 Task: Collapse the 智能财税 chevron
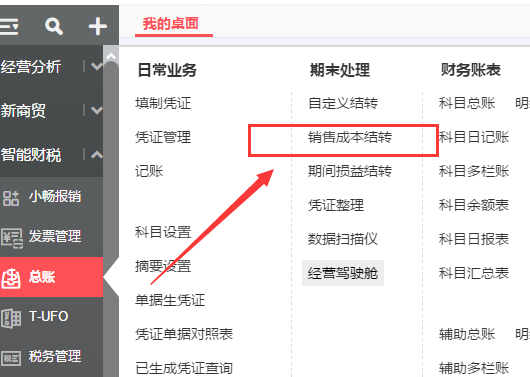[x=97, y=155]
